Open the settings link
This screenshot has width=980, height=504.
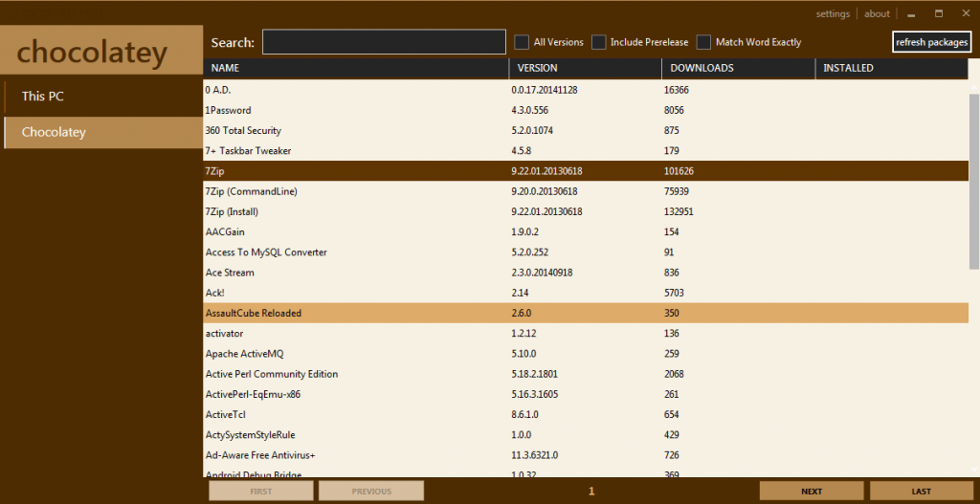pos(833,13)
